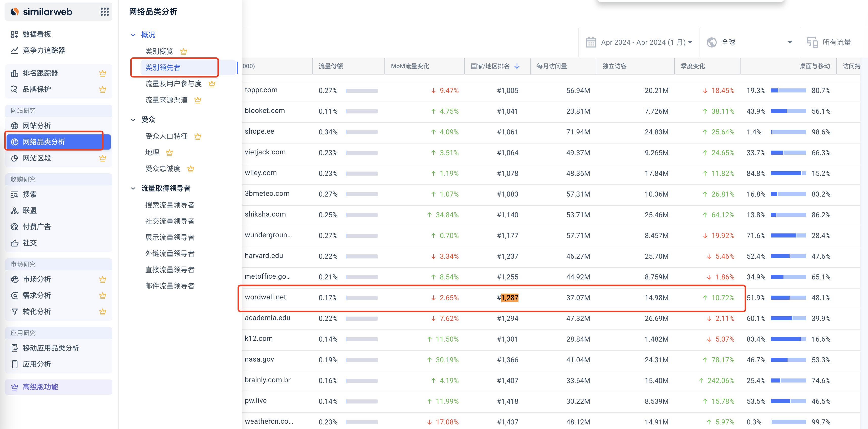The image size is (868, 429).
Task: Click toppr.com traffic share bar
Action: point(362,91)
